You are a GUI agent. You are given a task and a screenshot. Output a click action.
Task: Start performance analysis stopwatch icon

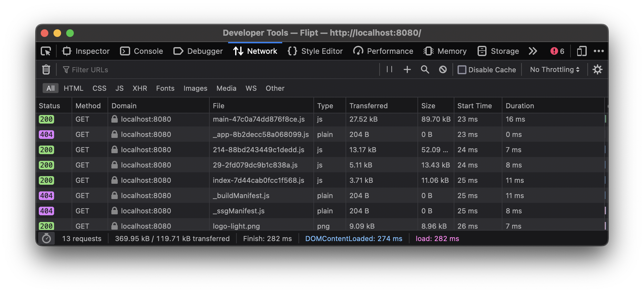coord(46,238)
